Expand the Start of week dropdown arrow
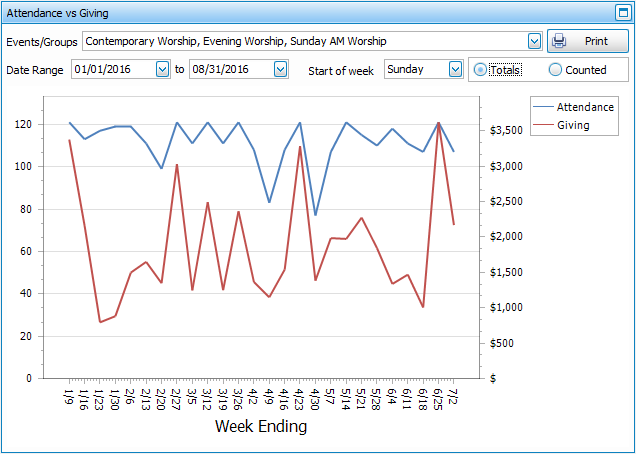 (456, 70)
